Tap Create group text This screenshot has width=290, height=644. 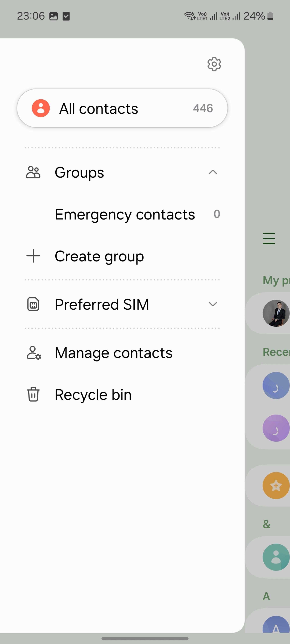coord(99,256)
